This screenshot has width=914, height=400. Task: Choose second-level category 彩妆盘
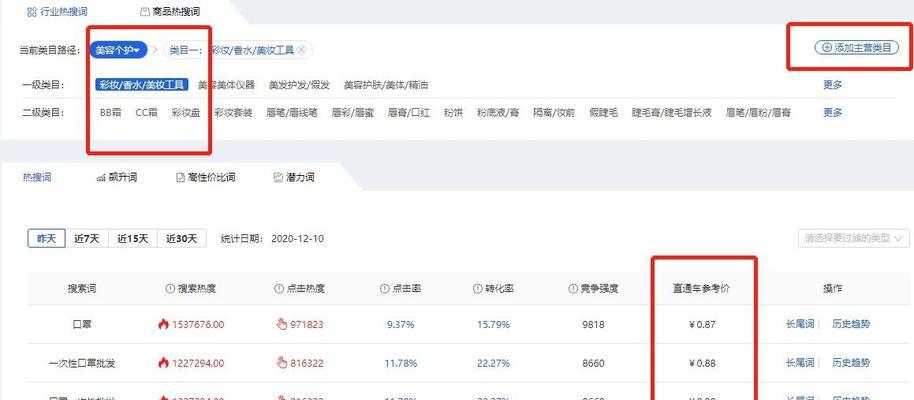(186, 113)
